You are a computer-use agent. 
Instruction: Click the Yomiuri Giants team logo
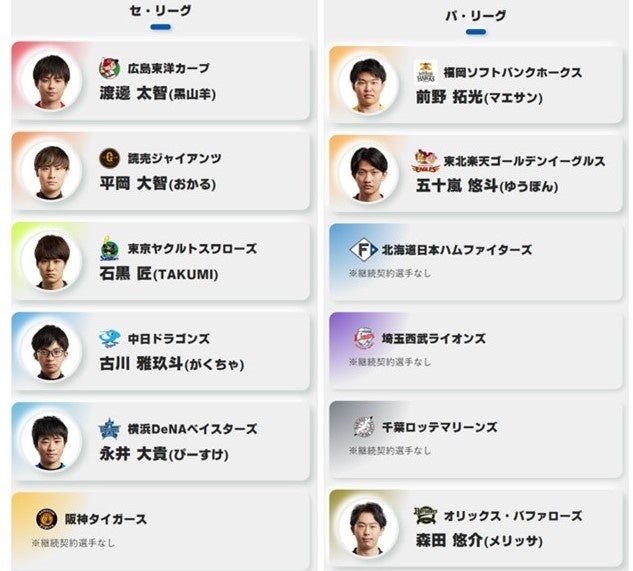click(x=110, y=158)
